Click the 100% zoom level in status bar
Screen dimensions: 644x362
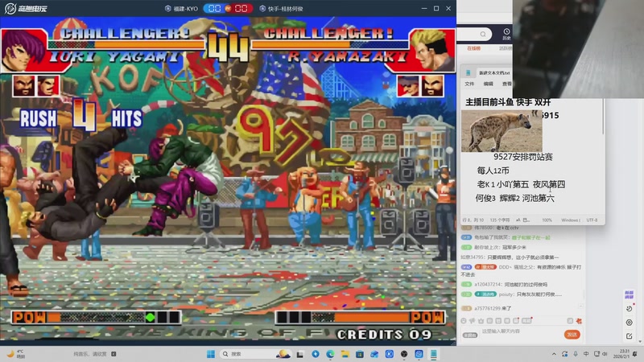(547, 220)
